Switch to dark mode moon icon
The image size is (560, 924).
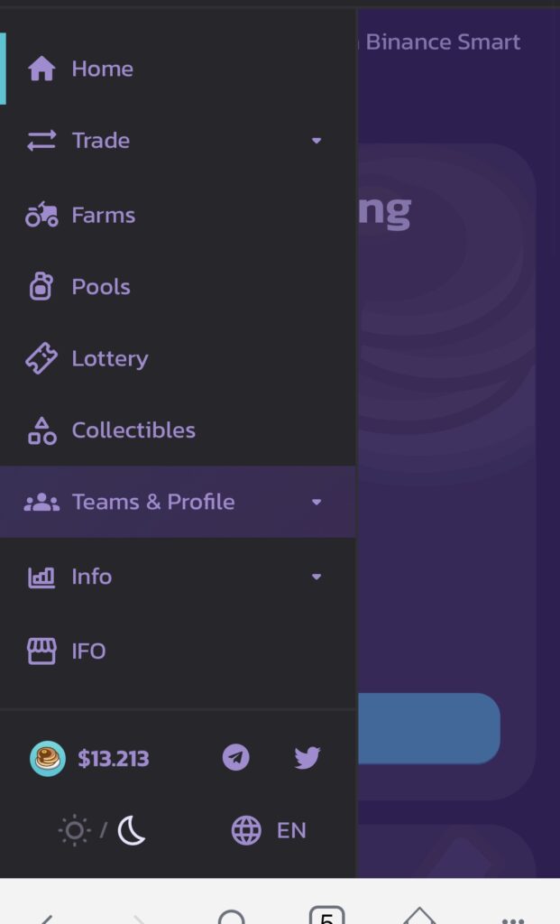[131, 830]
